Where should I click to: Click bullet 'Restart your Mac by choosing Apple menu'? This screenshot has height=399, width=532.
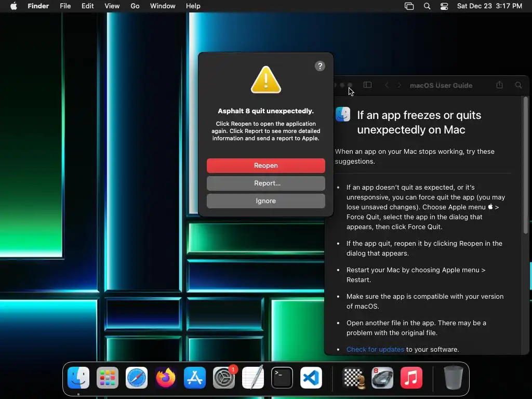pos(416,275)
